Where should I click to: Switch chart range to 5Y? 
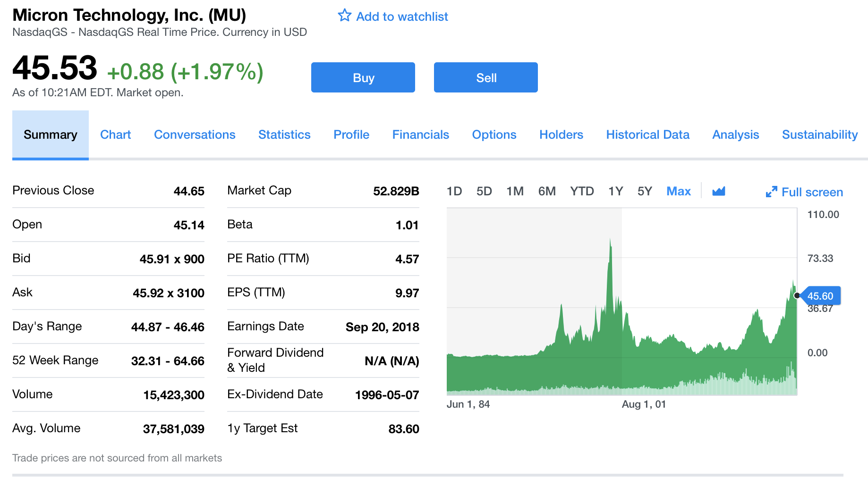645,191
